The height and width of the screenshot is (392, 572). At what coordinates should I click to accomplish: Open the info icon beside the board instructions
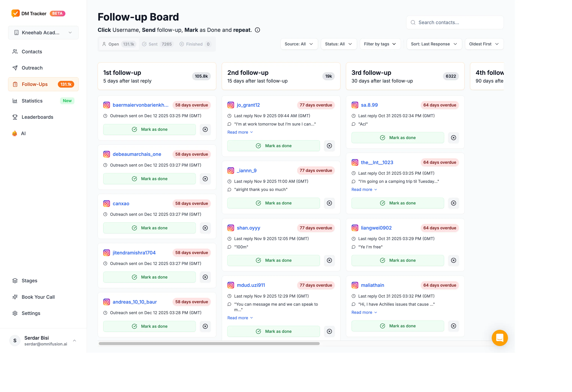[x=257, y=30]
